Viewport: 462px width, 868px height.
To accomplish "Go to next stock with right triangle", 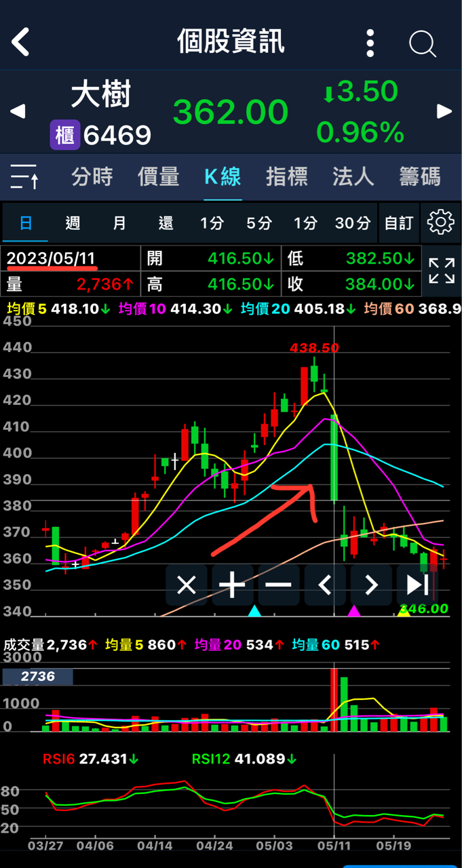I will tap(444, 112).
